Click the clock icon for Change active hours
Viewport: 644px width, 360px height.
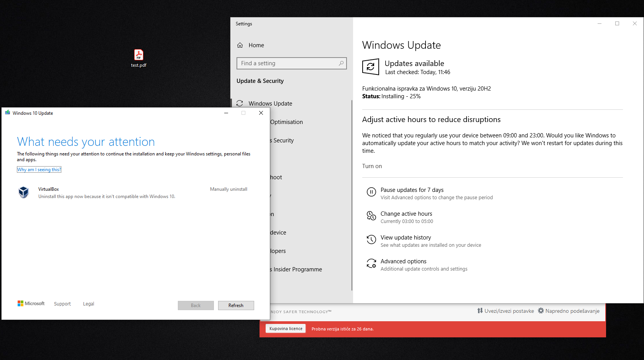click(x=371, y=216)
